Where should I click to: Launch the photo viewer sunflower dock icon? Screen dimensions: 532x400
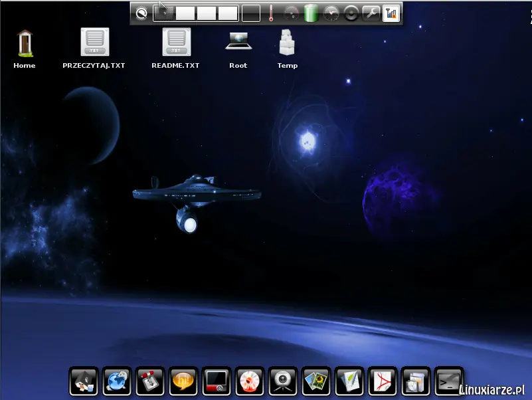point(316,381)
